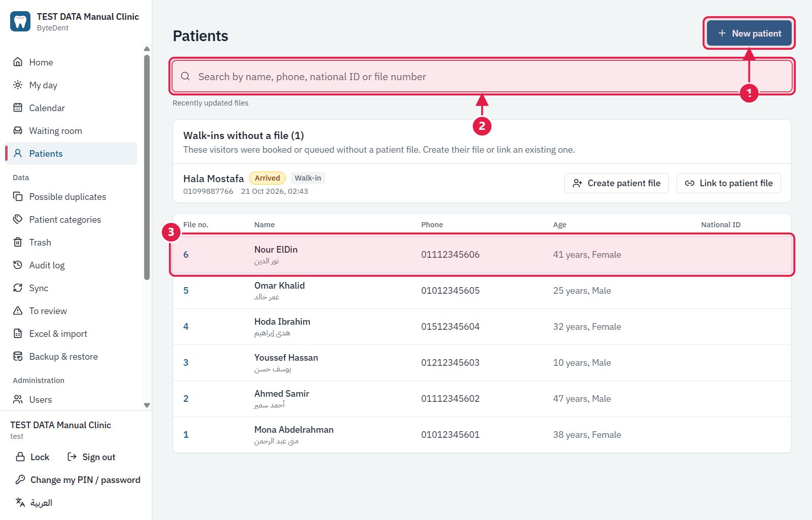812x520 pixels.
Task: Open Youssef Hassan patient record
Action: [x=482, y=363]
